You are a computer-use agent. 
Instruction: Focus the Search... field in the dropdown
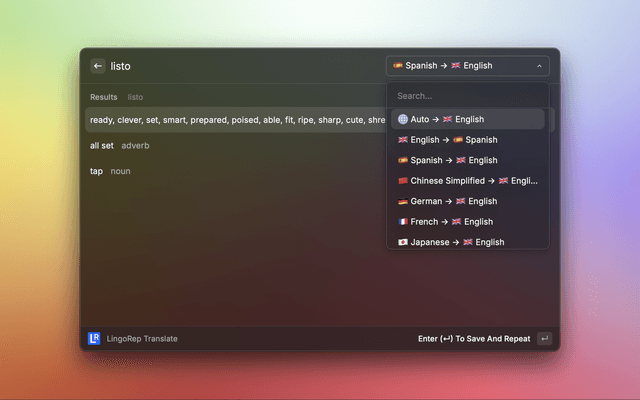pyautogui.click(x=468, y=96)
